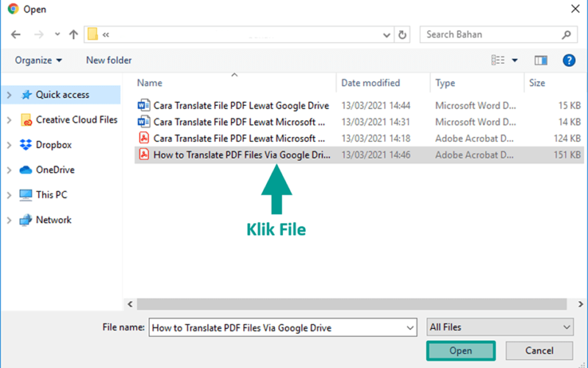The width and height of the screenshot is (588, 368).
Task: Show the preview pane
Action: [541, 60]
